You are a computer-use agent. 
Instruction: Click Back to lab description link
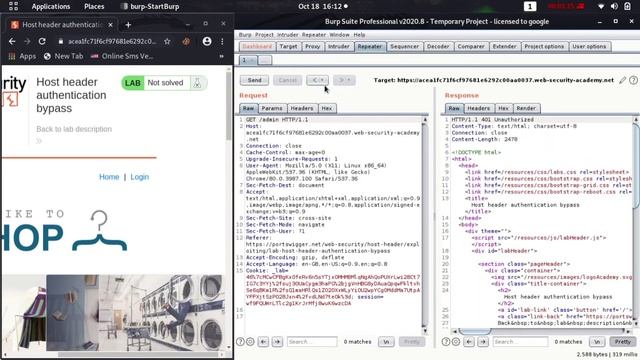74,129
